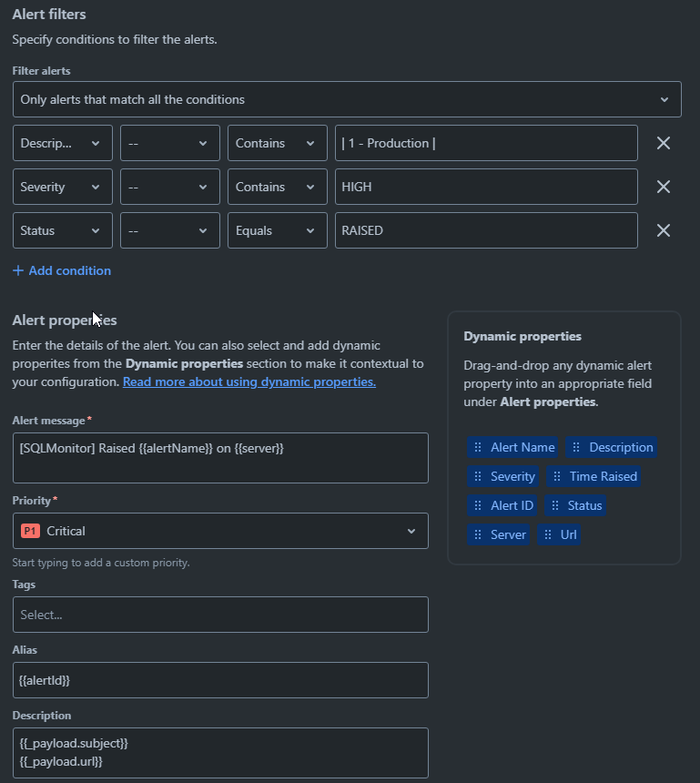This screenshot has height=783, width=700.
Task: Click the Alias field with {{alertId}}
Action: click(220, 680)
